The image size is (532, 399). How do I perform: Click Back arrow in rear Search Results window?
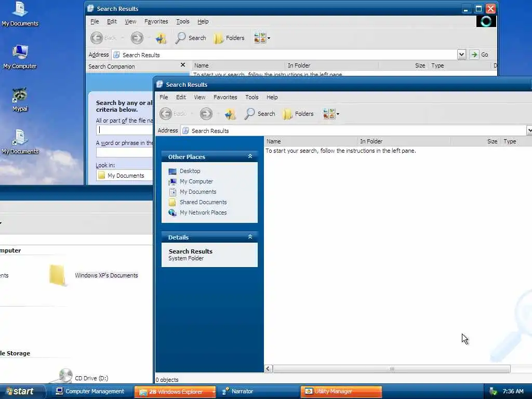tap(97, 37)
